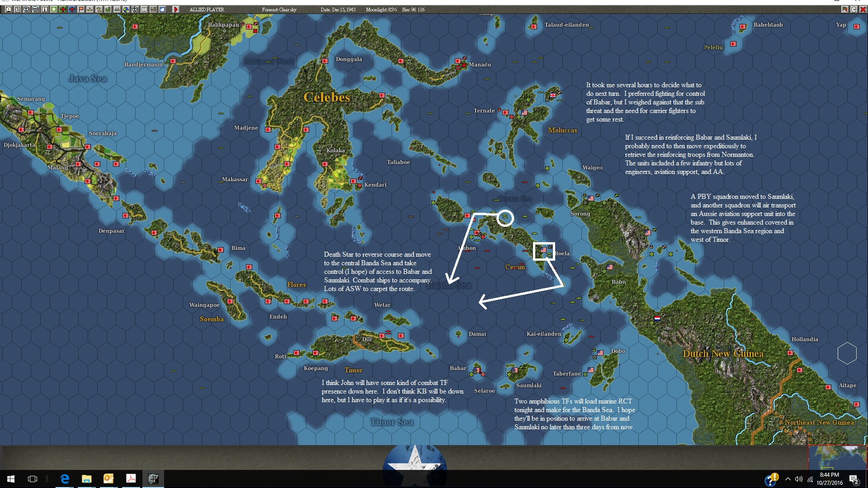
Task: Click the Babar map label
Action: point(458,368)
